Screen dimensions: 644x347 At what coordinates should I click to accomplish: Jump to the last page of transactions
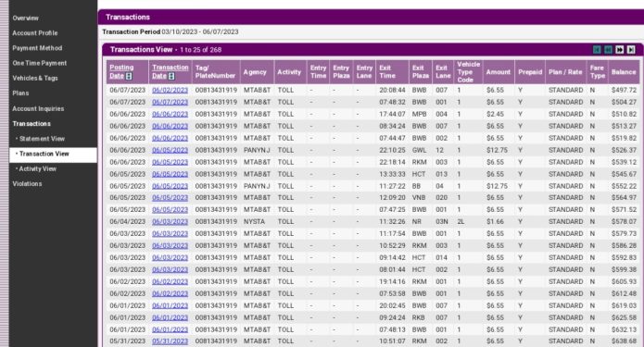[x=631, y=50]
